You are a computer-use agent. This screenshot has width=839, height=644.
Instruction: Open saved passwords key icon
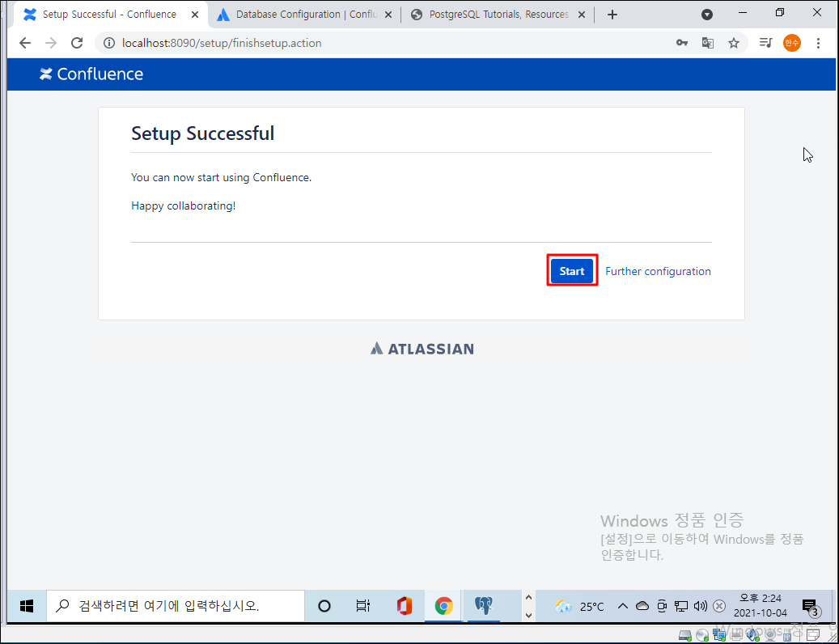click(682, 43)
